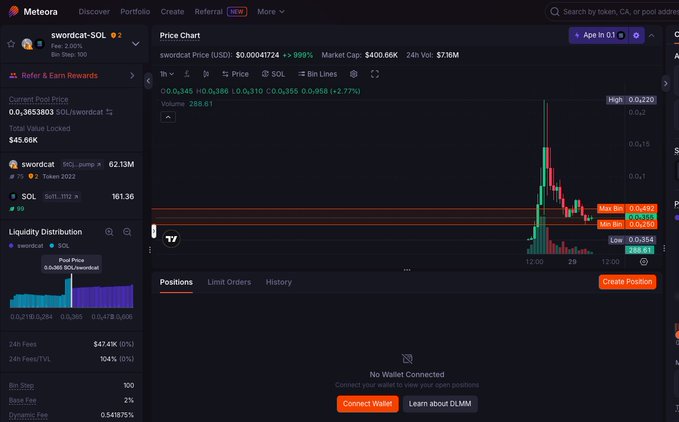Change candlestick chart type

(206, 74)
